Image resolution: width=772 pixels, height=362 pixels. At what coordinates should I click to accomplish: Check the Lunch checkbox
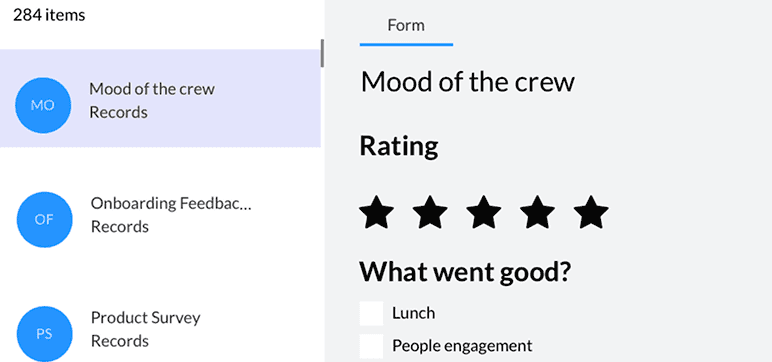tap(371, 314)
